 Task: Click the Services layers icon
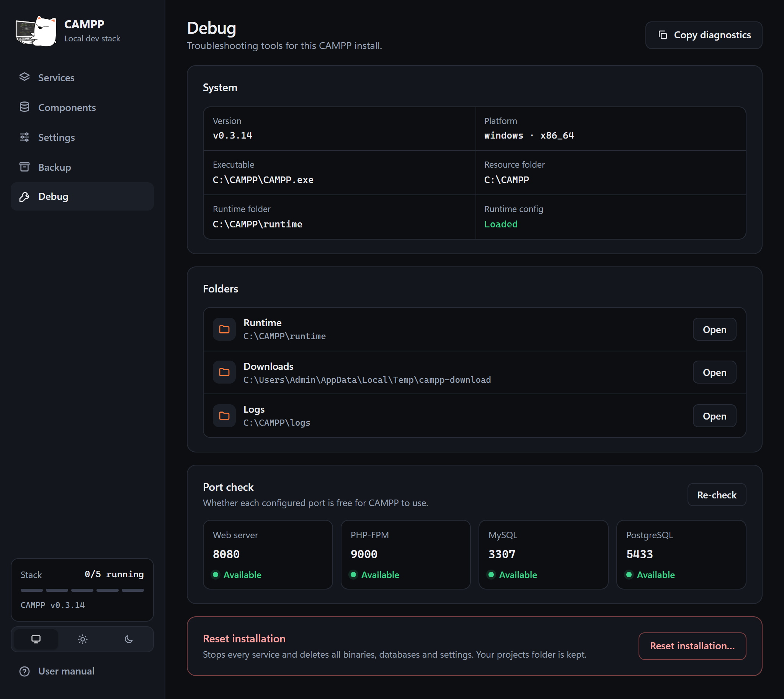pos(24,77)
